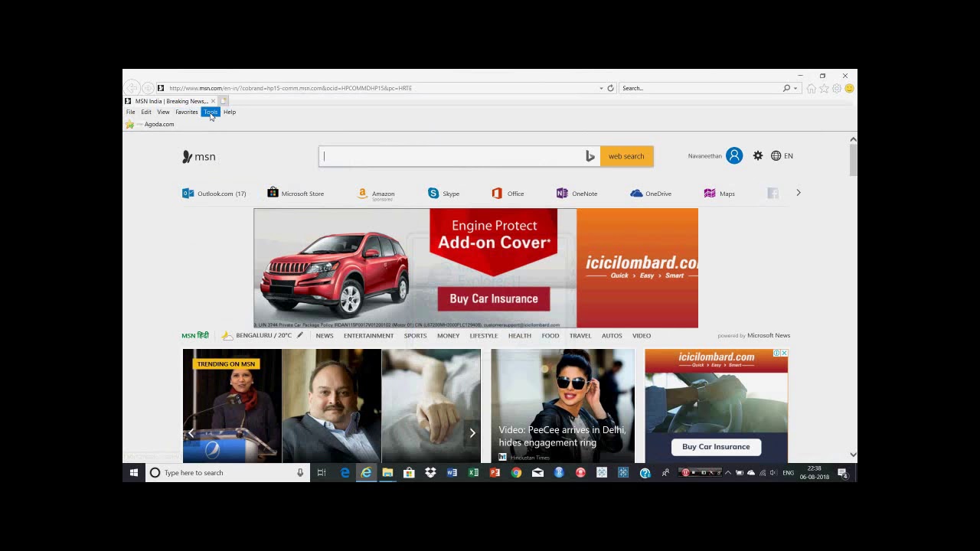The height and width of the screenshot is (551, 980).
Task: Open the browser Tools gear icon
Action: (x=837, y=88)
